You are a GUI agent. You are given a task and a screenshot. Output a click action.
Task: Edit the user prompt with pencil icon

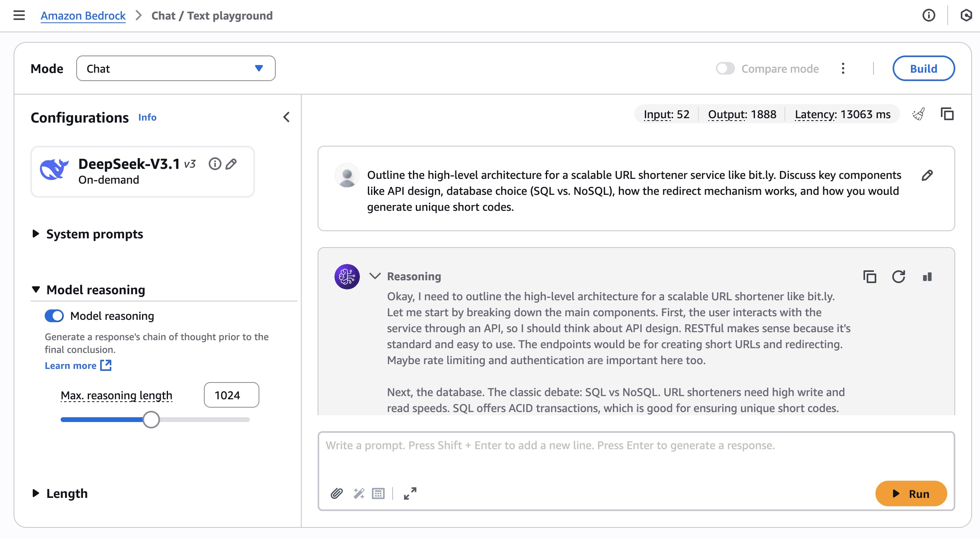927,175
